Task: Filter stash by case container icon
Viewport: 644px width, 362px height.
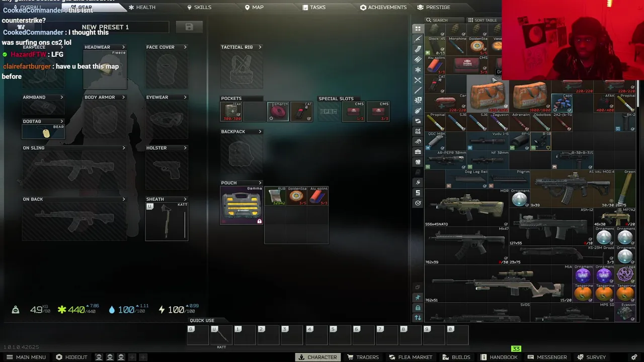Action: 418,152
